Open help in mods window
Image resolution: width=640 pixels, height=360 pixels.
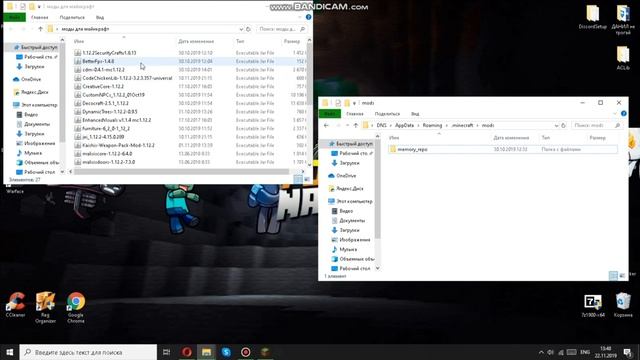(x=623, y=113)
